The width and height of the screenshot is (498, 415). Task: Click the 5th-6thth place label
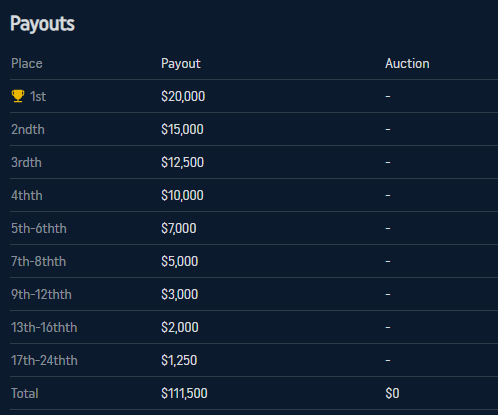[39, 228]
